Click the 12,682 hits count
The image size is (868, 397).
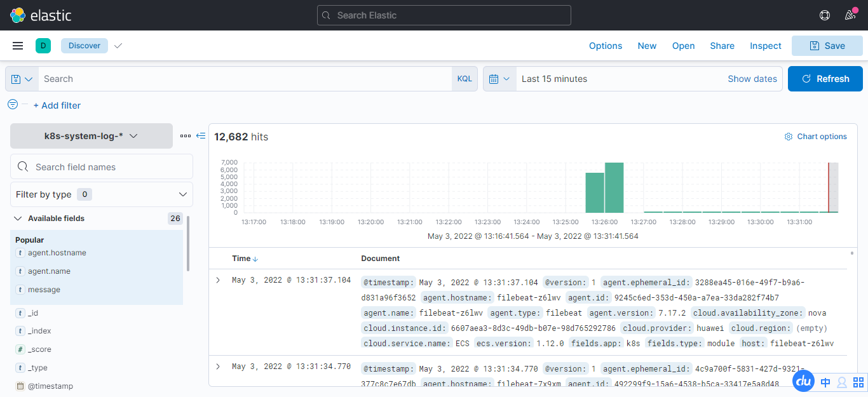click(241, 137)
